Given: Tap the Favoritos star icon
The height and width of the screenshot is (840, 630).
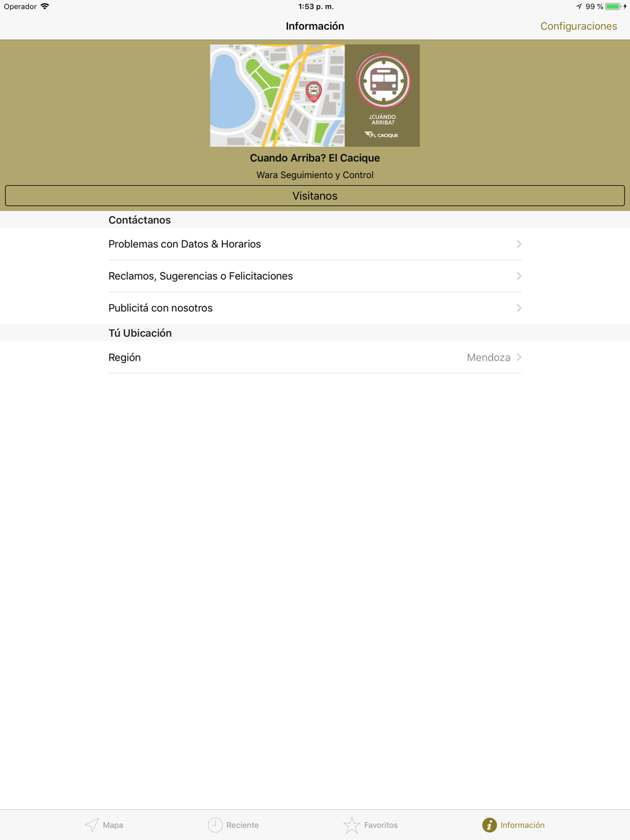Looking at the screenshot, I should pos(352,825).
